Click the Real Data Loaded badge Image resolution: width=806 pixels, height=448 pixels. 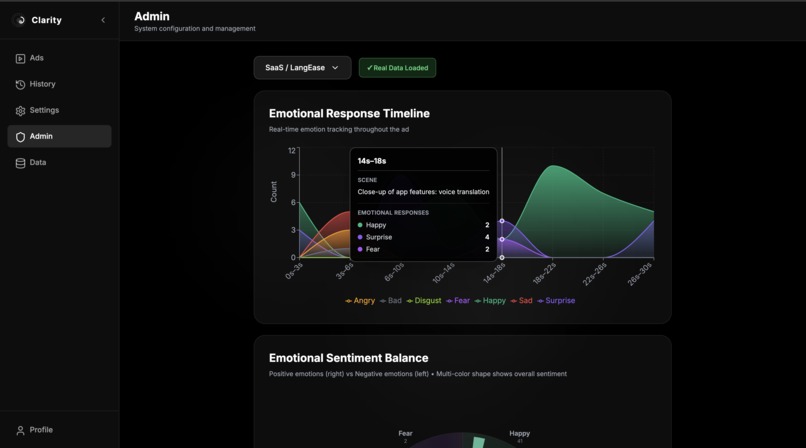click(x=397, y=68)
